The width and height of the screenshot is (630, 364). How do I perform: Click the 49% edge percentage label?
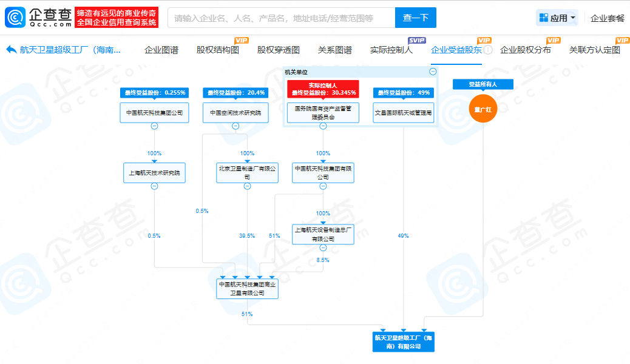pyautogui.click(x=403, y=236)
